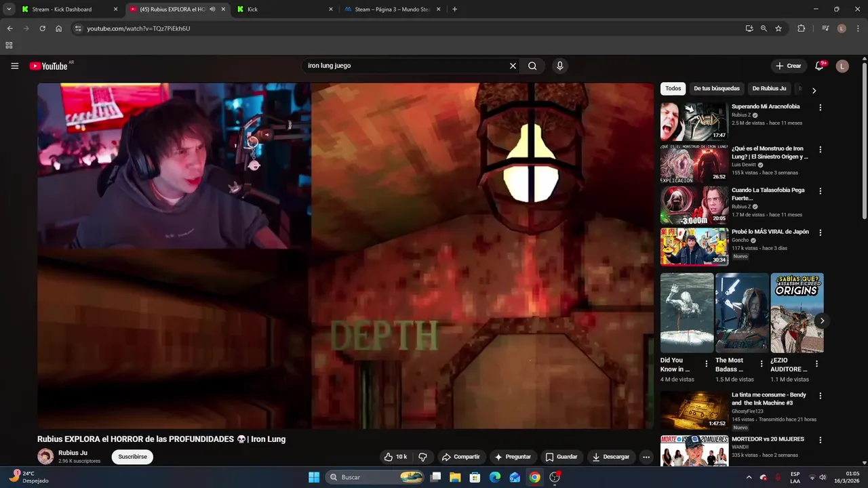
Task: Open more actions for the video
Action: 646,457
